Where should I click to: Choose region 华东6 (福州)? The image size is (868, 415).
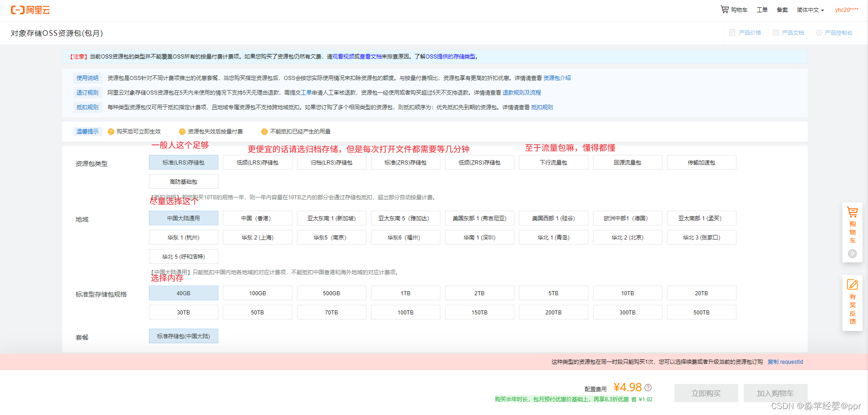(x=406, y=237)
